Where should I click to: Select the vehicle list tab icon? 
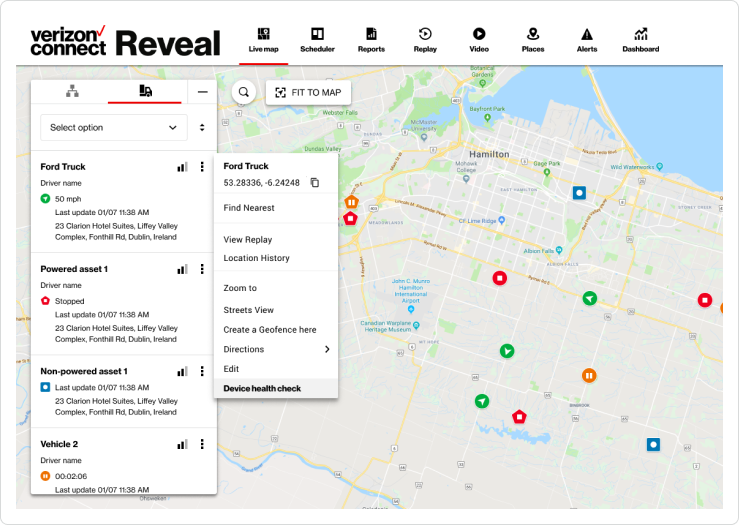tap(145, 92)
